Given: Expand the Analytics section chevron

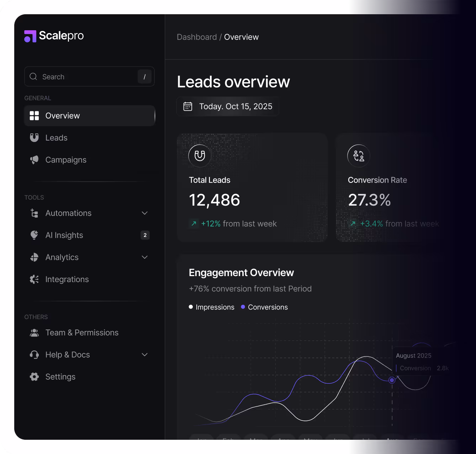Looking at the screenshot, I should point(145,257).
